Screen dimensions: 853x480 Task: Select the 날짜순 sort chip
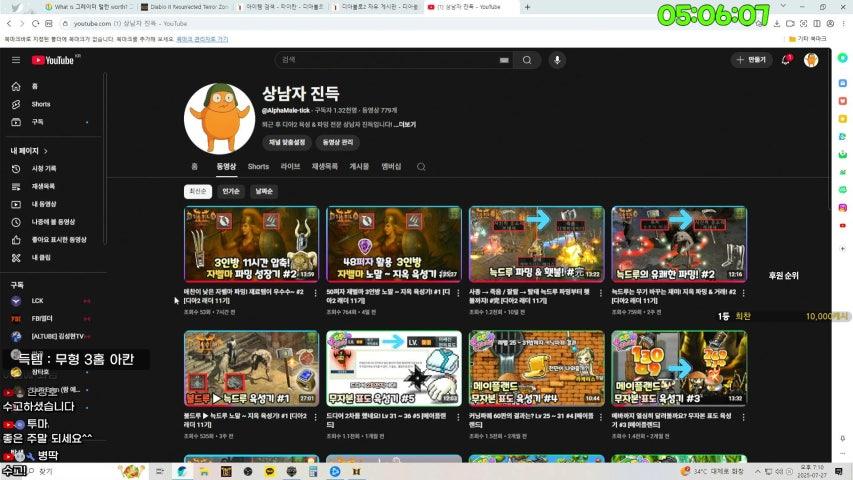pyautogui.click(x=264, y=192)
